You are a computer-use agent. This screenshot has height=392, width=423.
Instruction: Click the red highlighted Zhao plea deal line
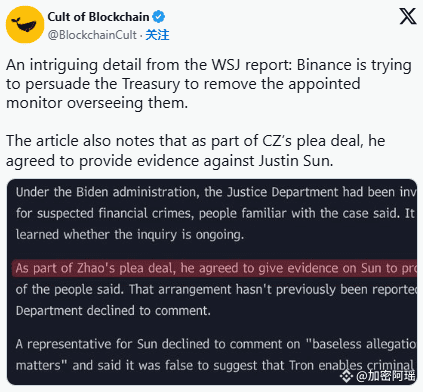pyautogui.click(x=214, y=268)
